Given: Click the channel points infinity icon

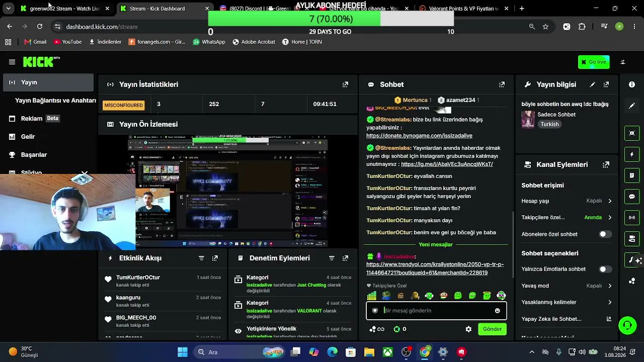Looking at the screenshot, I should point(377,329).
